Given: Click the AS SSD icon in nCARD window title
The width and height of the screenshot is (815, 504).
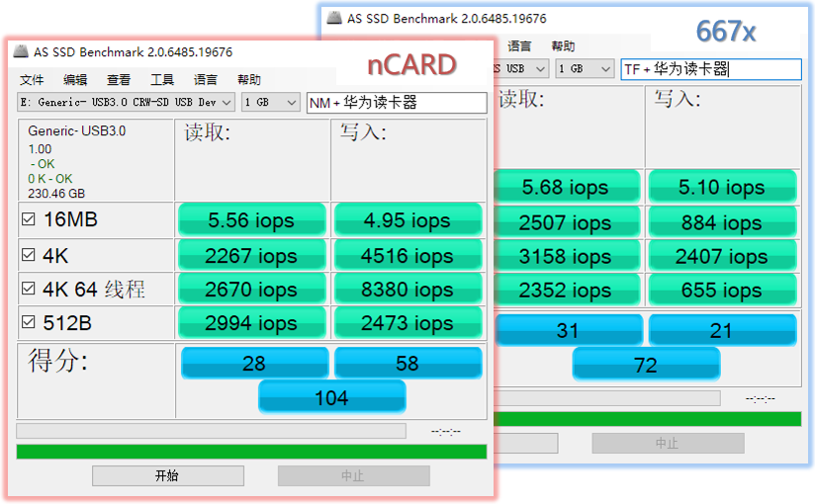Looking at the screenshot, I should pos(21,51).
